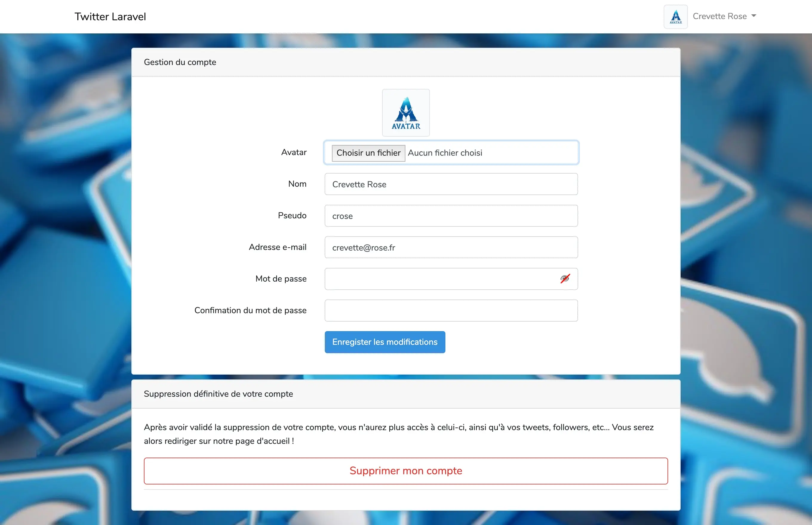Click the 'Suppression définitive de votre compte' header
The height and width of the screenshot is (525, 812).
218,394
